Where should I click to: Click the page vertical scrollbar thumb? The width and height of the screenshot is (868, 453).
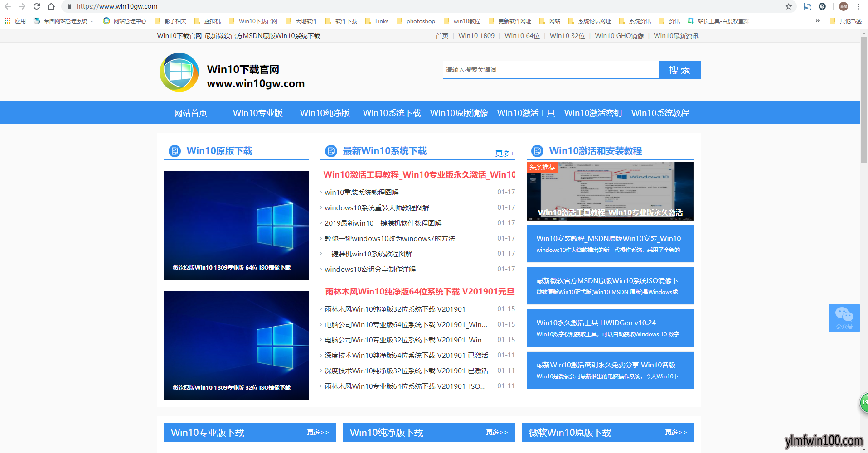(x=864, y=100)
